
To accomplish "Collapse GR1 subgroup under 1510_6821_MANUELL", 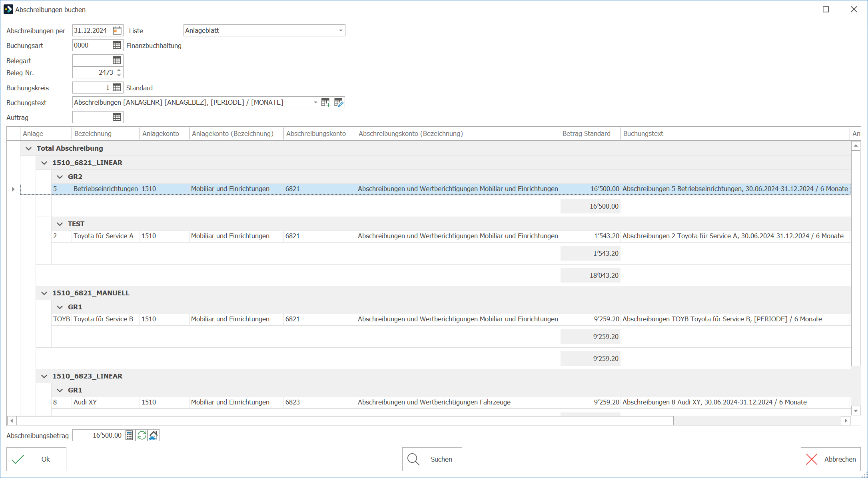I will pos(60,307).
